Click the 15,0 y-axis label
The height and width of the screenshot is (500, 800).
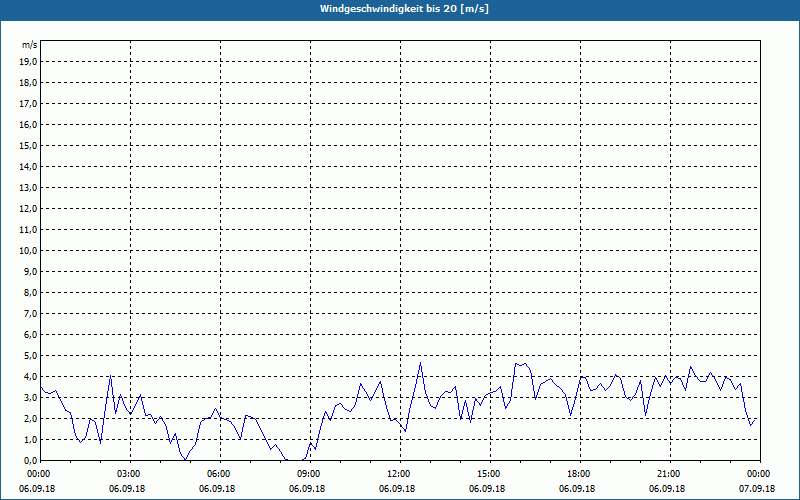click(x=28, y=145)
